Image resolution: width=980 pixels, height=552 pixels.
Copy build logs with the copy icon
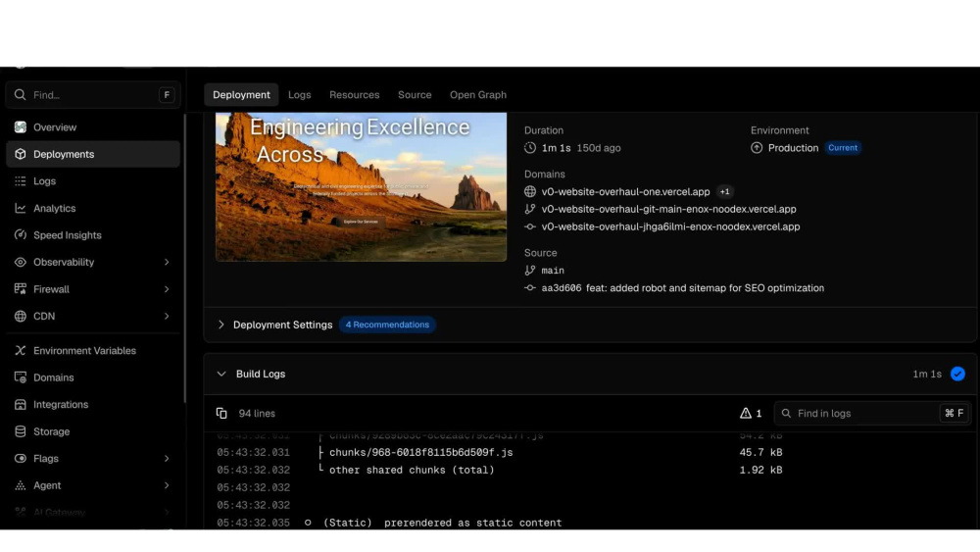[x=221, y=413]
